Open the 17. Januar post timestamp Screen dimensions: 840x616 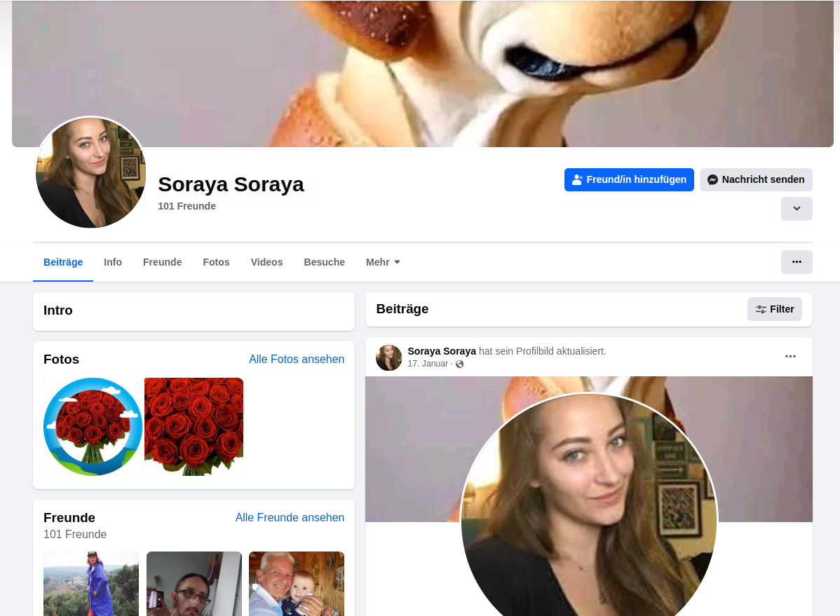(x=428, y=364)
